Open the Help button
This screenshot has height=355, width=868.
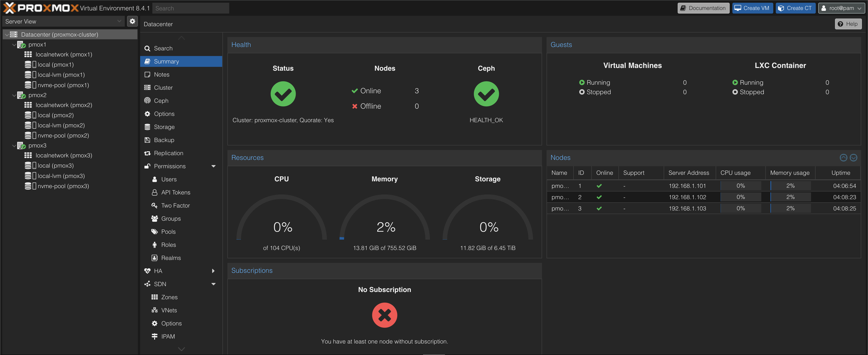coord(848,24)
